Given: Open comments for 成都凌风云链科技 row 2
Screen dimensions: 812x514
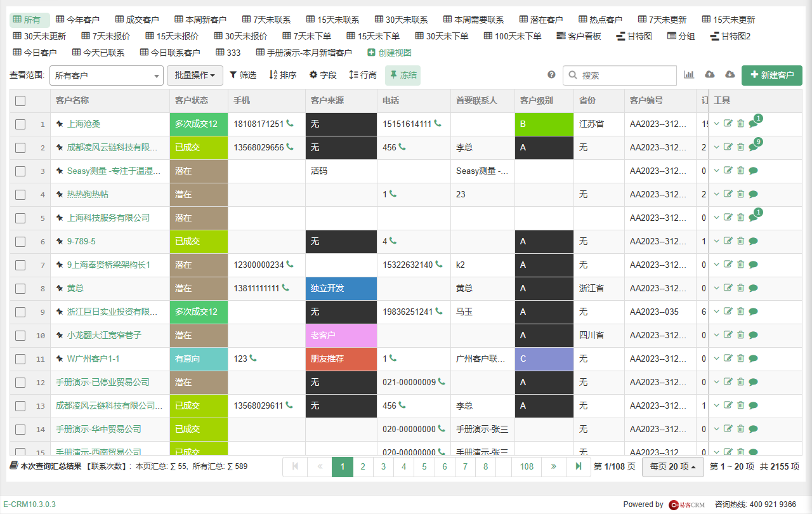Looking at the screenshot, I should [753, 147].
